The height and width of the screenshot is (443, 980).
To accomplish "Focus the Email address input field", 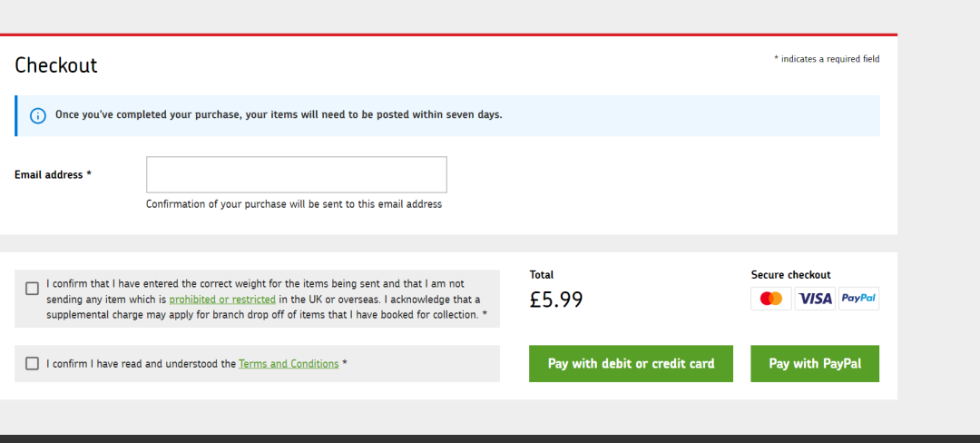I will tap(296, 174).
